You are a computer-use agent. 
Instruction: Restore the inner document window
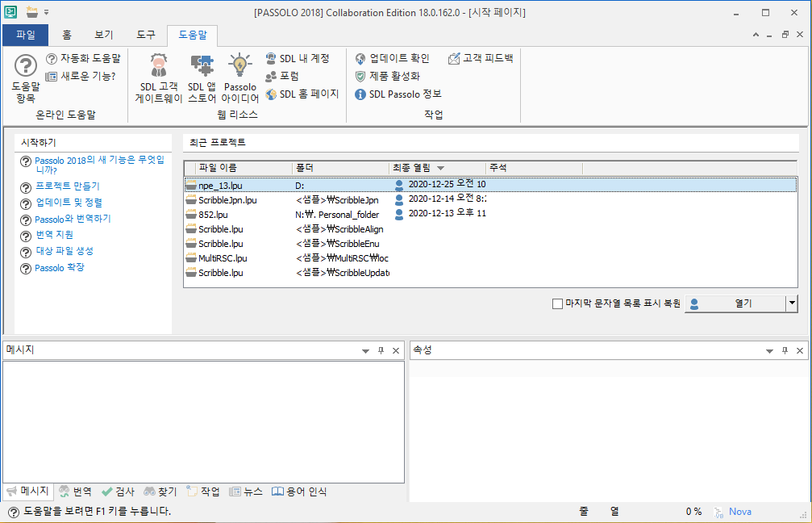click(785, 35)
